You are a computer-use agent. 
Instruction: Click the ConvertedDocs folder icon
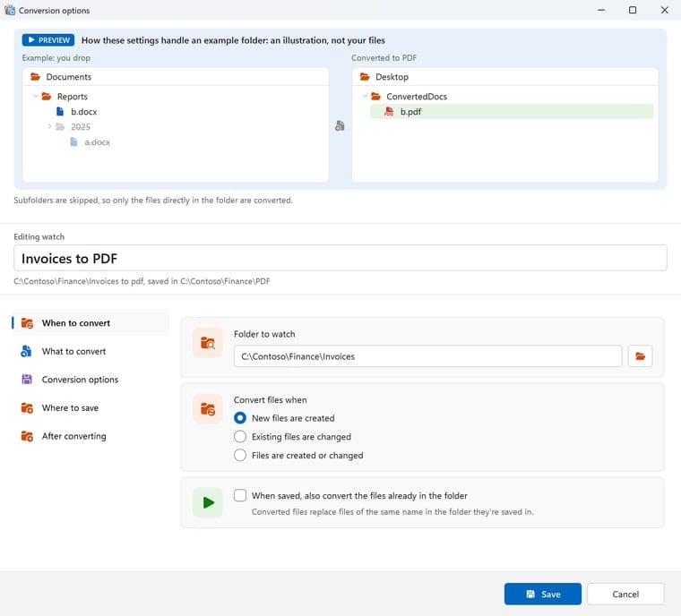pos(376,97)
